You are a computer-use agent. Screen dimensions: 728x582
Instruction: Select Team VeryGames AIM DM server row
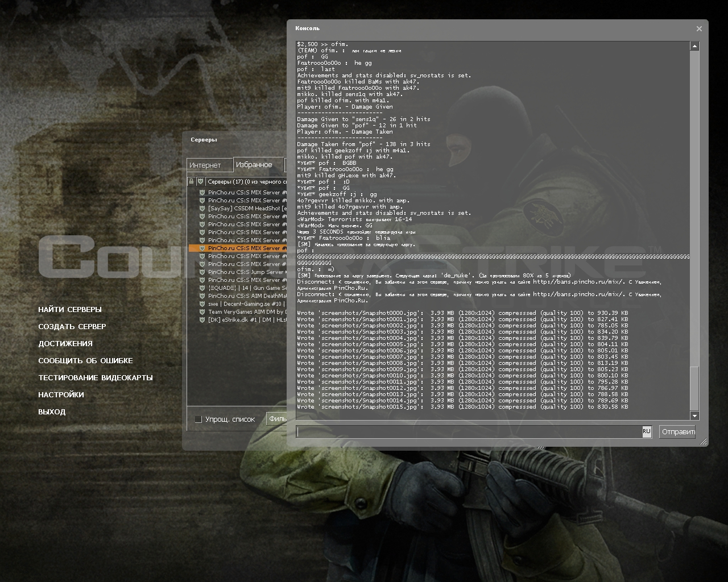[x=238, y=312]
